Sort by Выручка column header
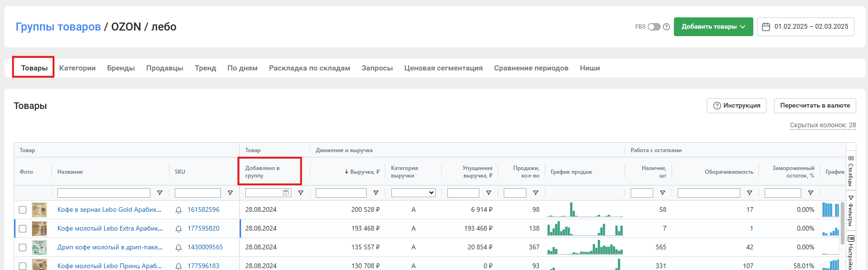Screen dimensions: 868x270 362,172
